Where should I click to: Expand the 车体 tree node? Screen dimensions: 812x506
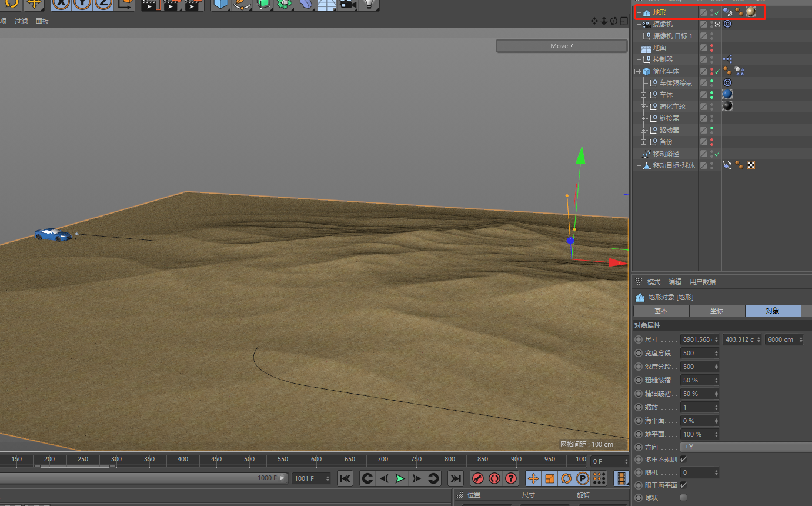tap(644, 95)
